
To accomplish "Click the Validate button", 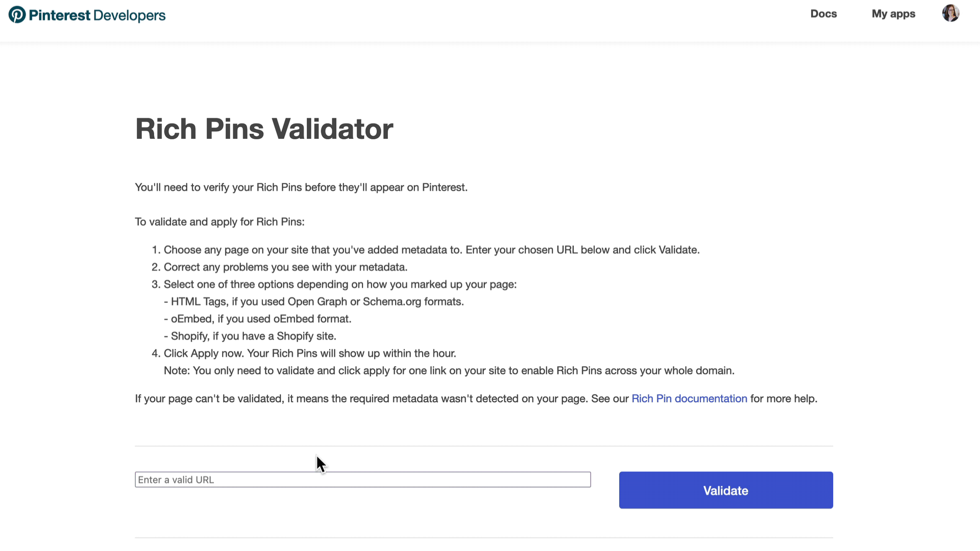I will click(x=726, y=490).
